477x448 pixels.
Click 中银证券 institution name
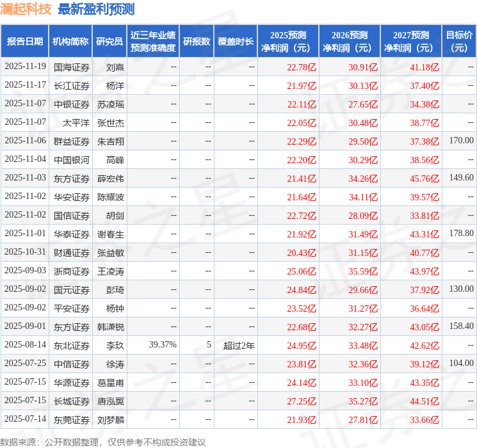click(x=72, y=104)
